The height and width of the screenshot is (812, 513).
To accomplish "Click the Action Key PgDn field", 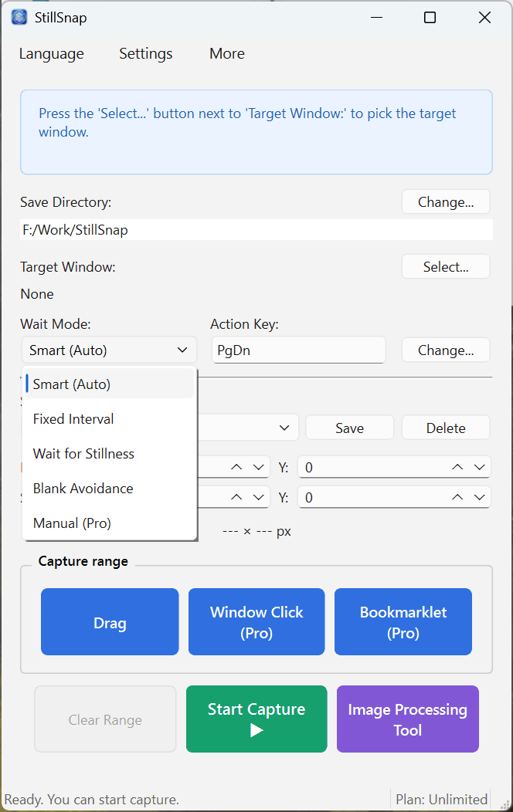I will coord(298,350).
